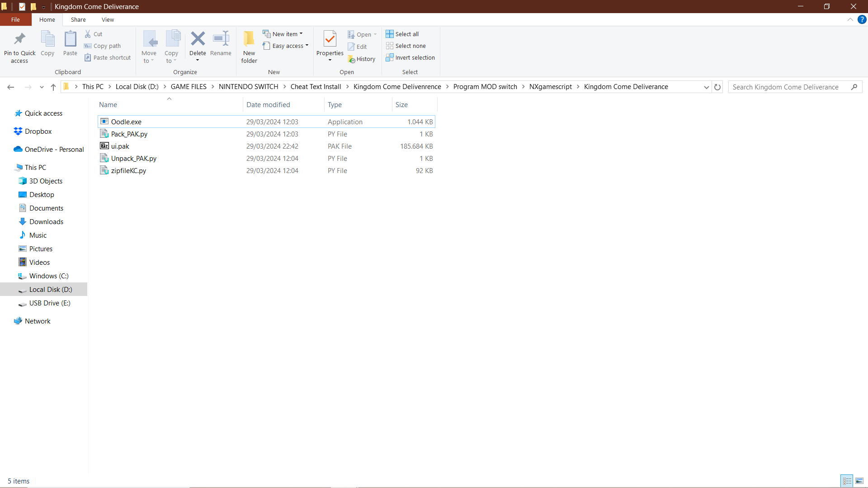The image size is (868, 488).
Task: Open Customize Quick Access Toolbar dropdown
Action: tap(43, 6)
